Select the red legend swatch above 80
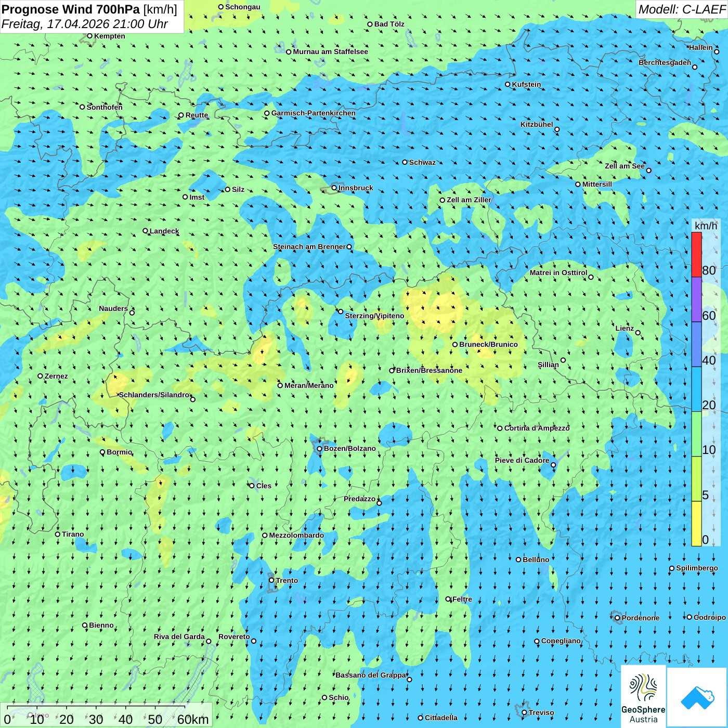This screenshot has width=728, height=728. point(696,255)
